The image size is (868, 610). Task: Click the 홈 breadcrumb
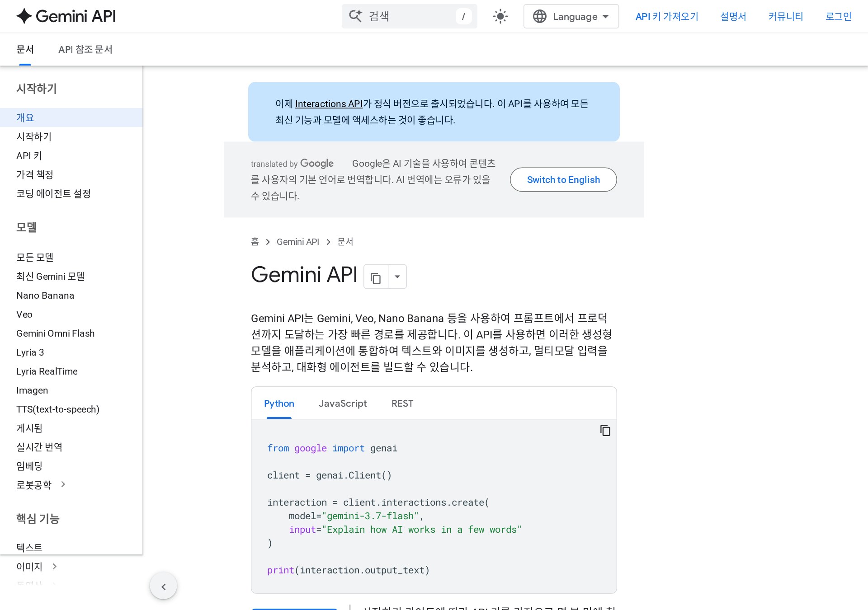pos(255,242)
